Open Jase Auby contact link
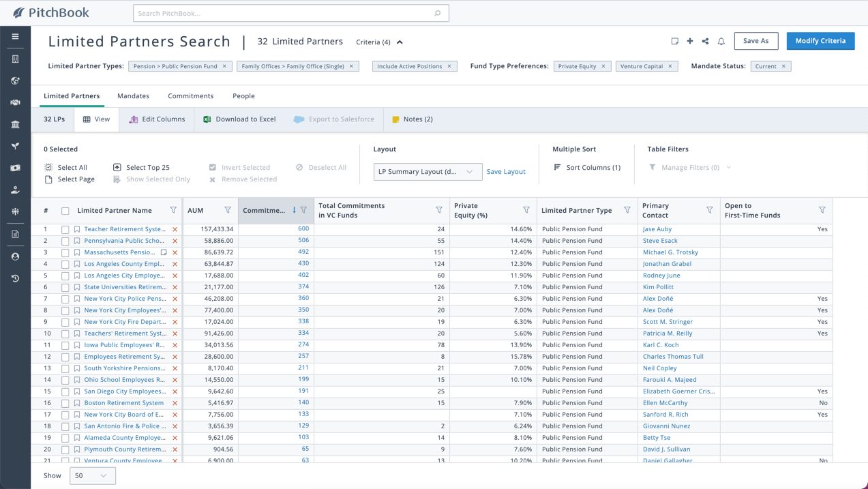 coord(657,230)
